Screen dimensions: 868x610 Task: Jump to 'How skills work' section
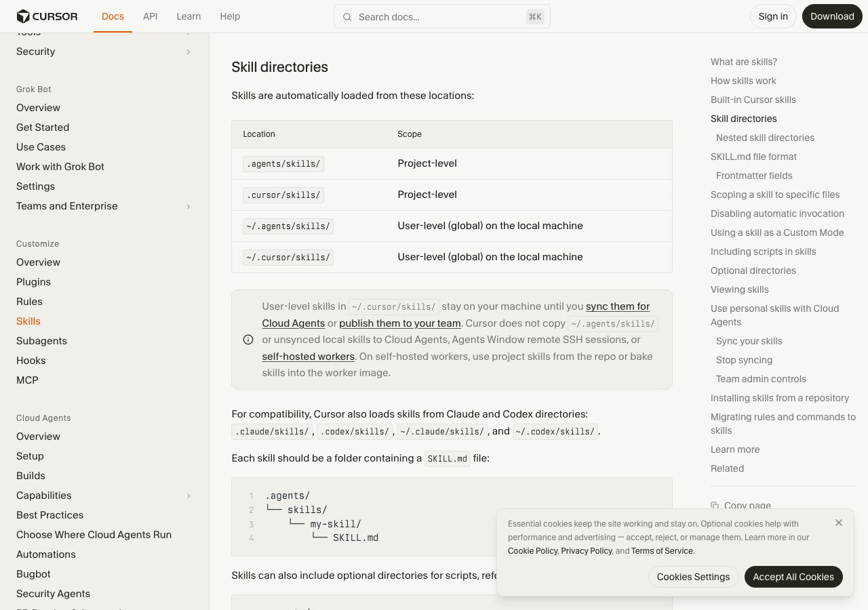(x=743, y=81)
